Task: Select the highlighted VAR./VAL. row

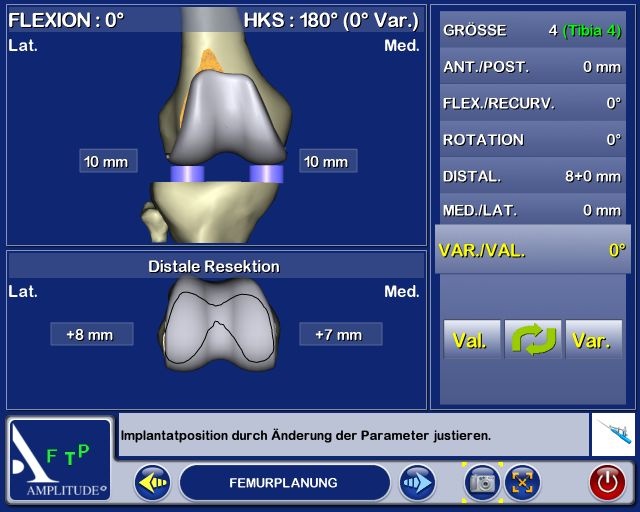Action: 533,249
